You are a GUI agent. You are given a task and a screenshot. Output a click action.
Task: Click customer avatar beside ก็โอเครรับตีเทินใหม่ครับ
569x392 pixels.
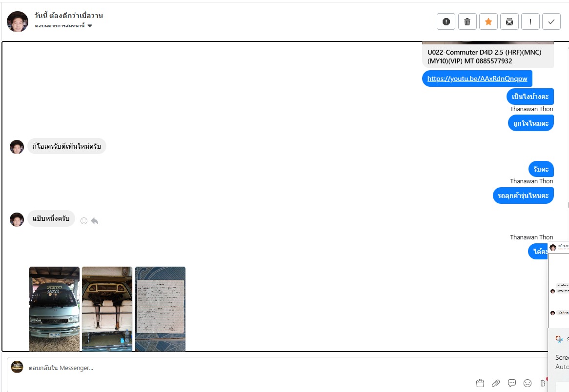17,147
